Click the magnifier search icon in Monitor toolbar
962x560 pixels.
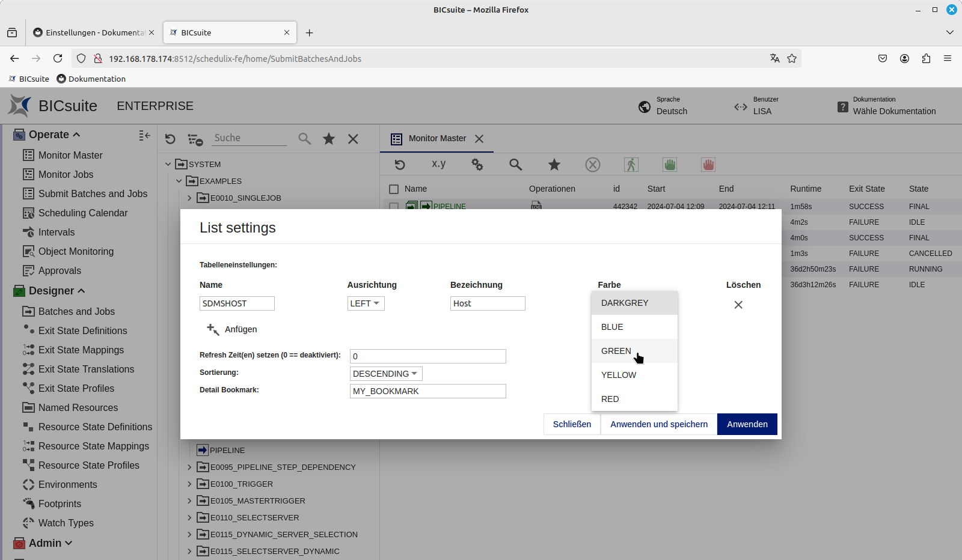click(x=515, y=165)
